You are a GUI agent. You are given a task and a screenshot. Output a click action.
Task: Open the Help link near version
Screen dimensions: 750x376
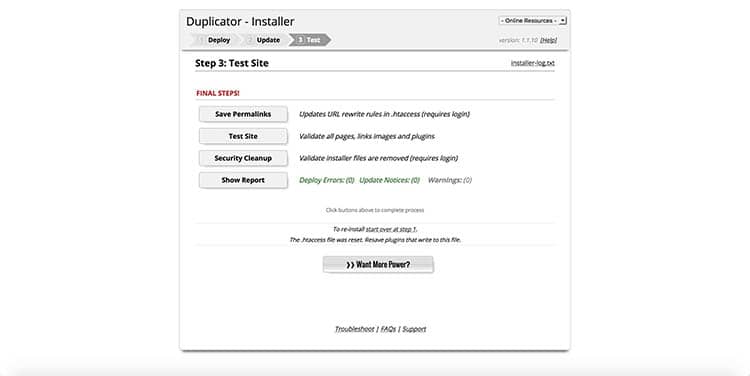[548, 40]
